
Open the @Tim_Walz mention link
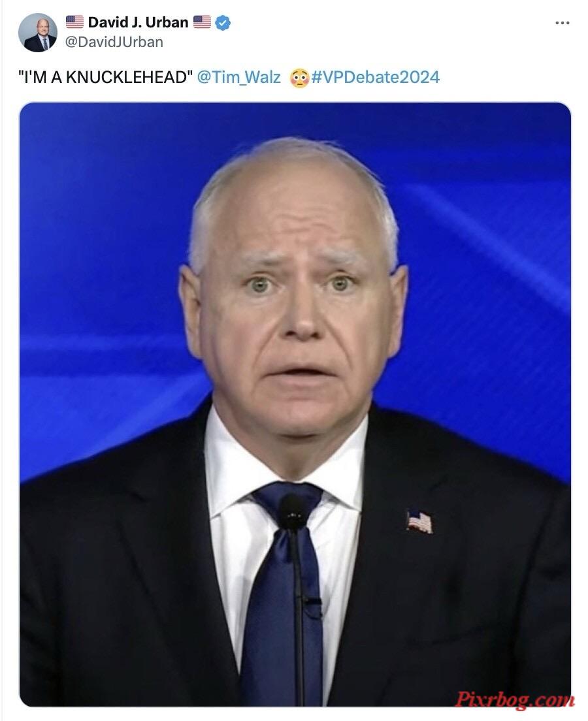coord(238,77)
